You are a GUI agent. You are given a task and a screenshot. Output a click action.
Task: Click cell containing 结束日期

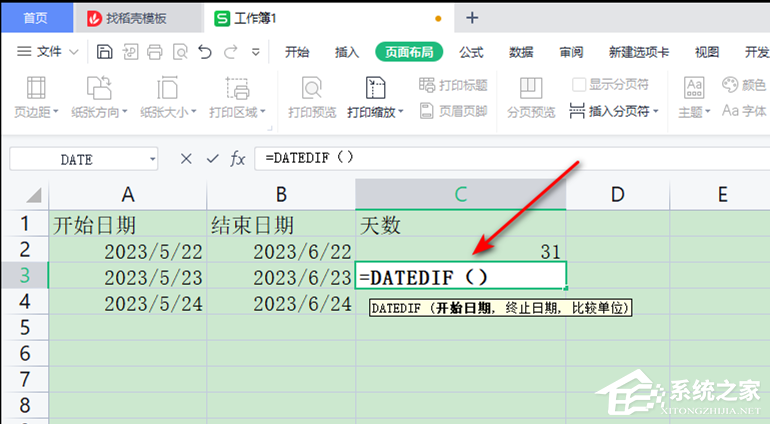[281, 225]
